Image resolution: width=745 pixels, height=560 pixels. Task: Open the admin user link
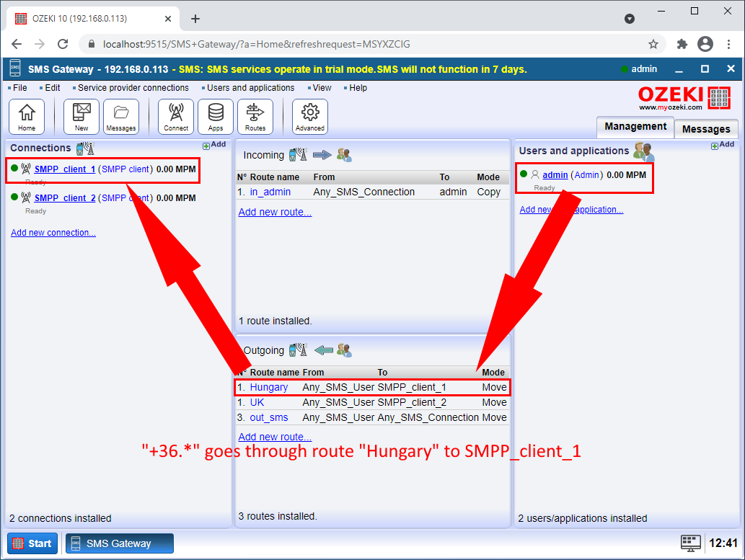click(555, 175)
